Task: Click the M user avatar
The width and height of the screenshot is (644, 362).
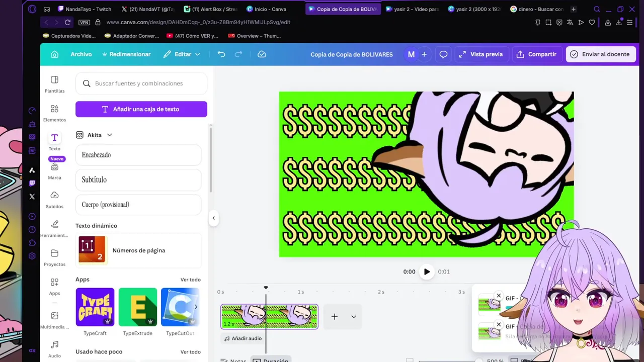Action: click(x=411, y=54)
